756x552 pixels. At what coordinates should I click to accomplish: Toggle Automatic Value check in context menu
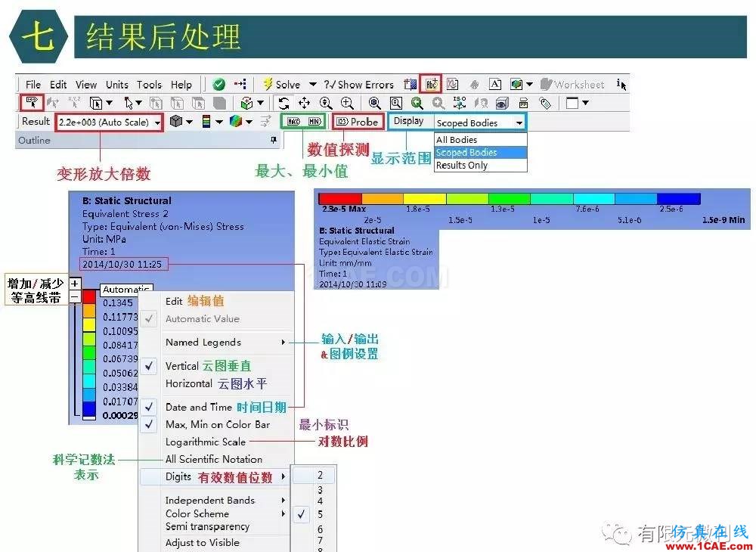[x=150, y=318]
